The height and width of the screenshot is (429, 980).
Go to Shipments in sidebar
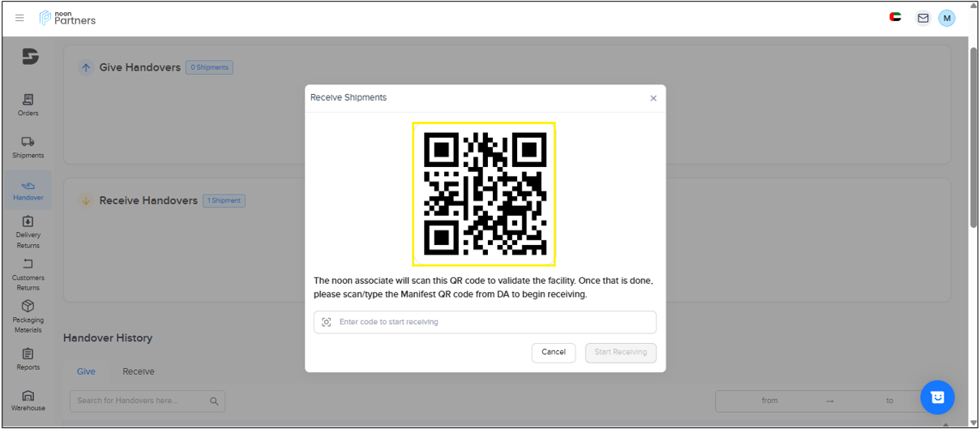pyautogui.click(x=28, y=147)
